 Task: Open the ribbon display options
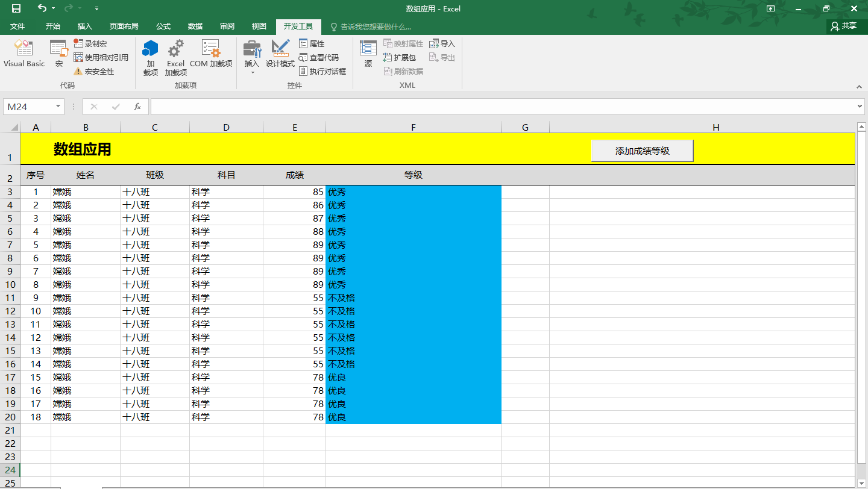pyautogui.click(x=770, y=8)
